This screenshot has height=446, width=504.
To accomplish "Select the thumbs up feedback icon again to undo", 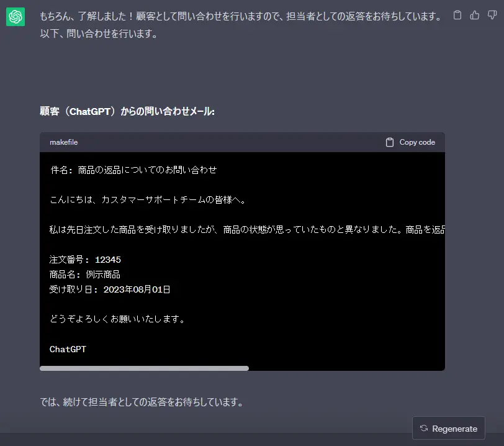I will 474,14.
